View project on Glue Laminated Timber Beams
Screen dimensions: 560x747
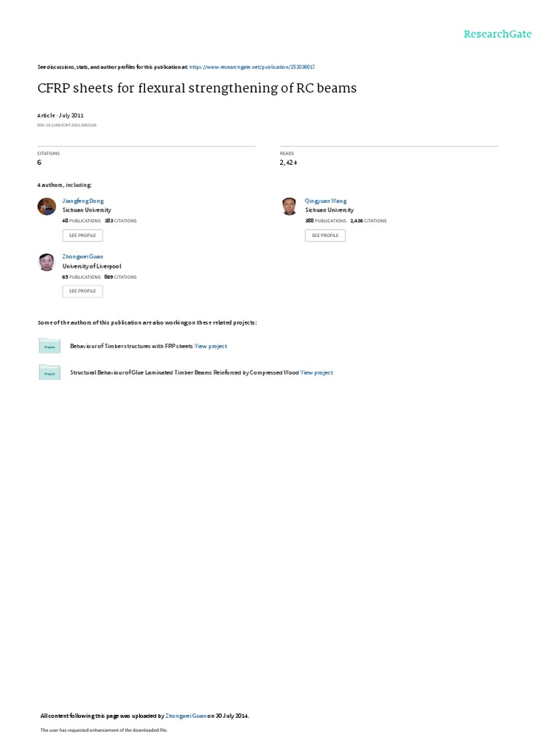316,373
